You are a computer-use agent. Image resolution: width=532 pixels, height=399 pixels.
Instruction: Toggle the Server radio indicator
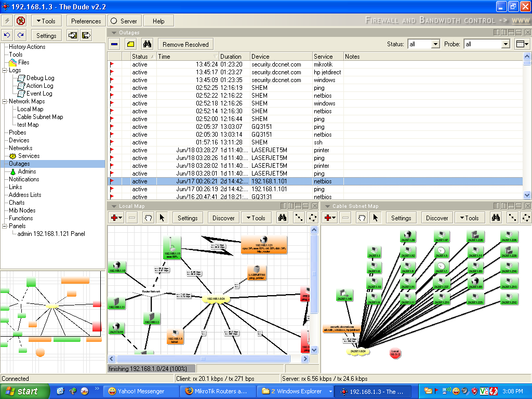point(114,21)
